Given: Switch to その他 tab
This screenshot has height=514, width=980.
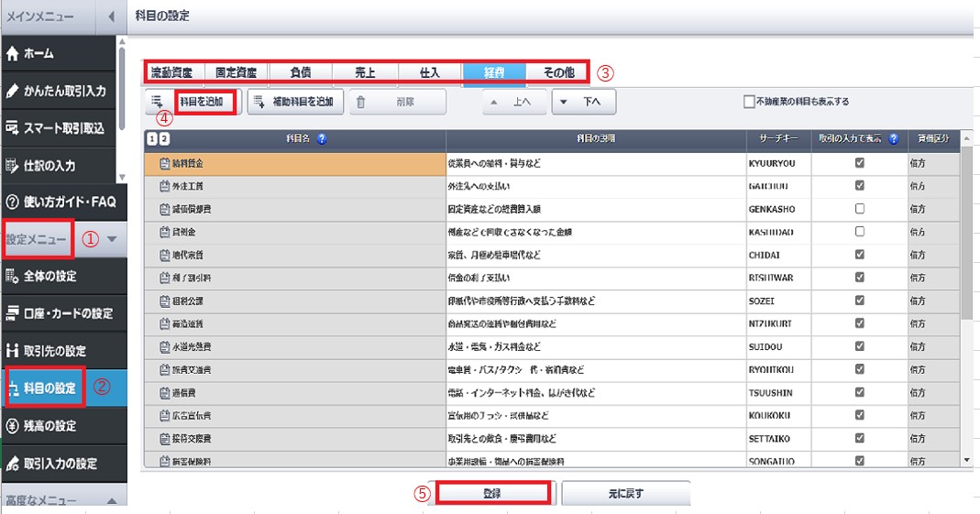Looking at the screenshot, I should pyautogui.click(x=558, y=72).
